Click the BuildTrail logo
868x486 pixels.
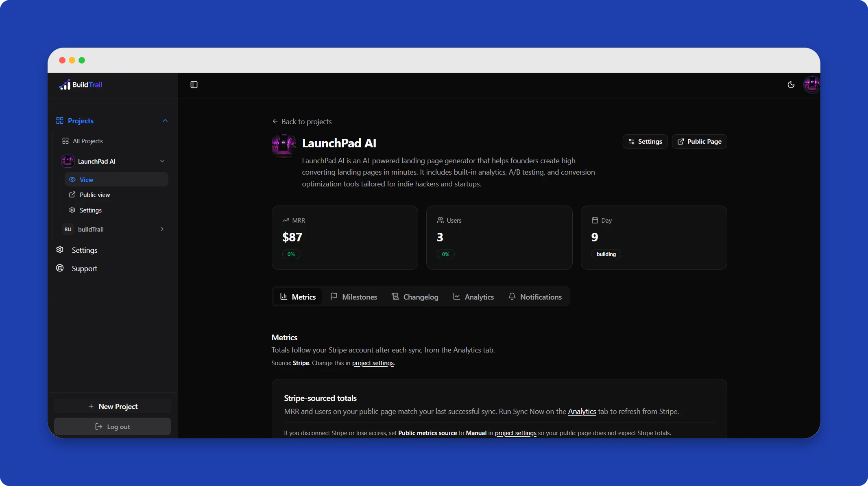pos(81,85)
